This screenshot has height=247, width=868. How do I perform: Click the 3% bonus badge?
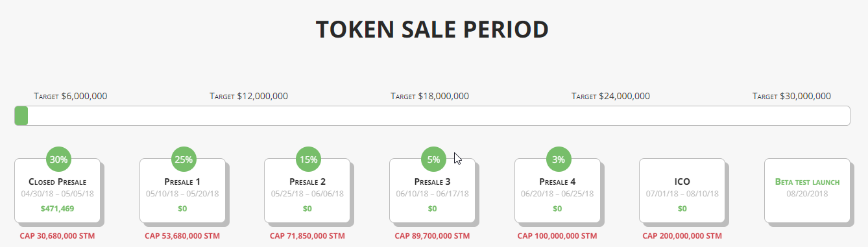[559, 159]
